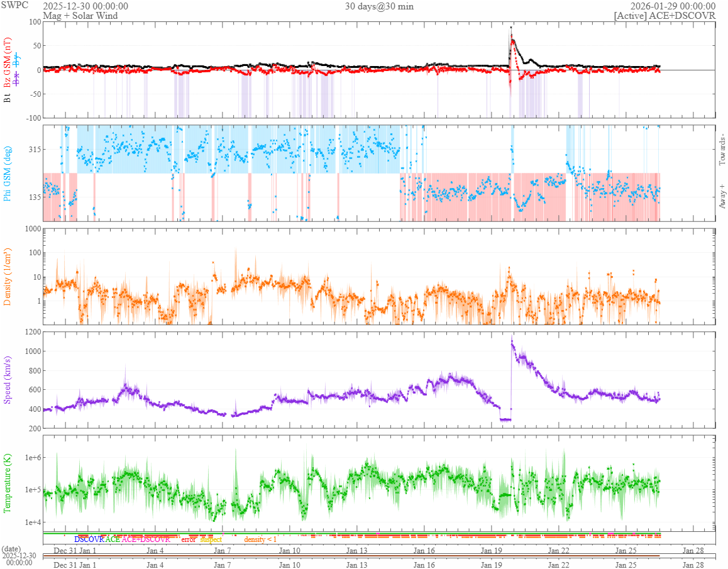The width and height of the screenshot is (728, 569).
Task: Toggle the Bz GSM trace label
Action: coord(8,64)
